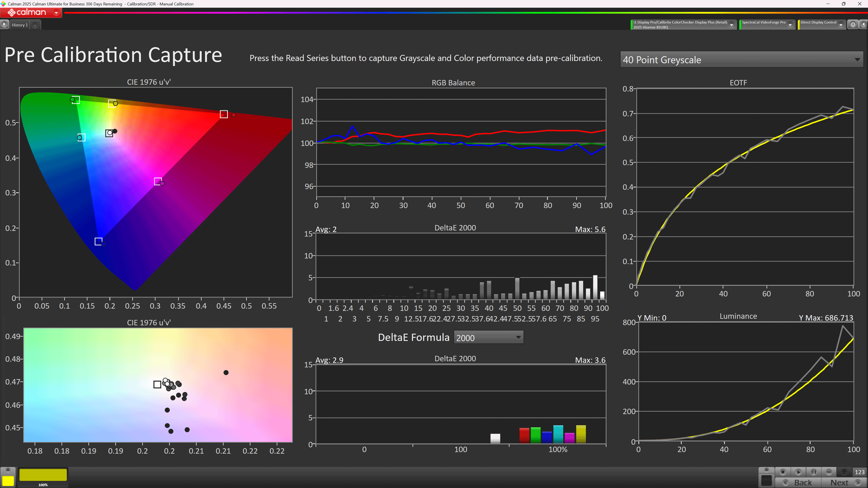This screenshot has width=868, height=488.
Task: Select the History 1 tab
Action: 20,25
